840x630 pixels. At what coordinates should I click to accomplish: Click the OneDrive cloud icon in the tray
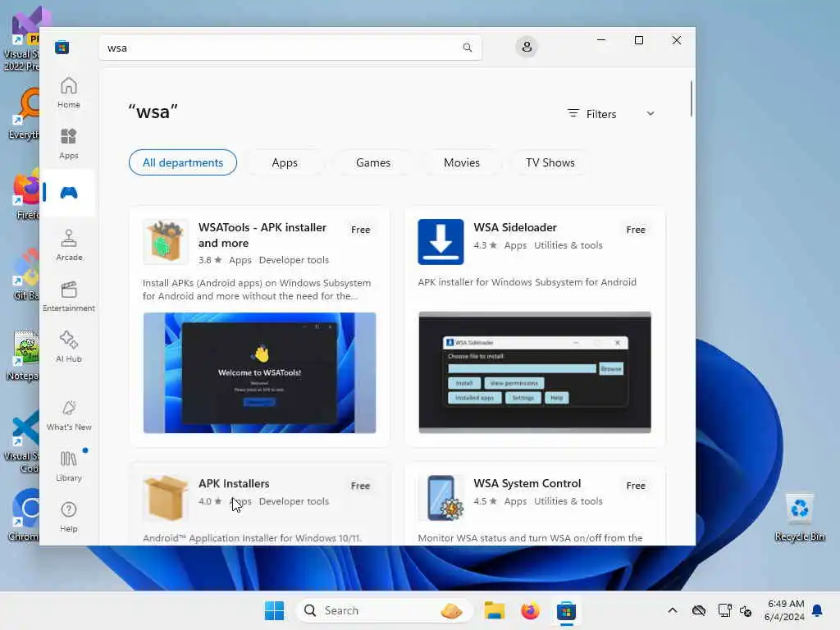[x=699, y=610]
